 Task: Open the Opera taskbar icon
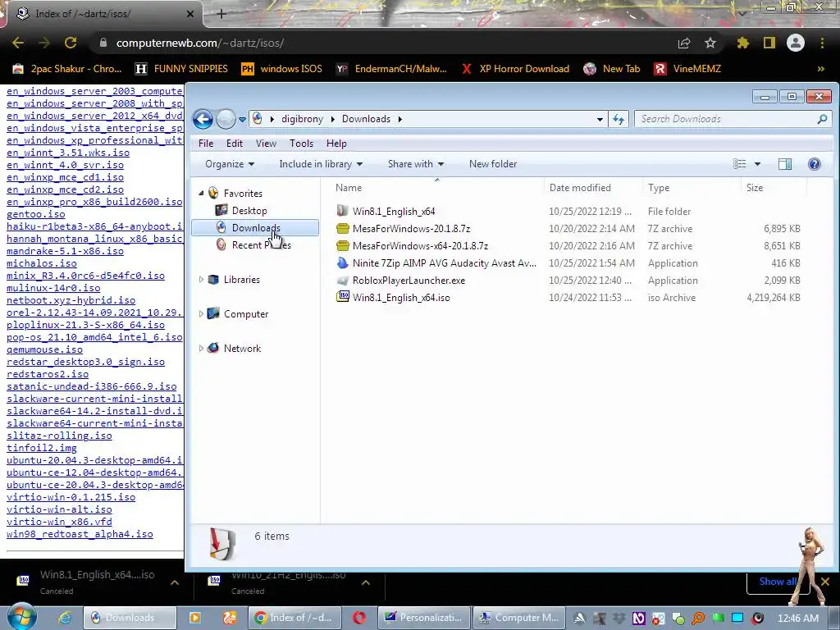359,618
